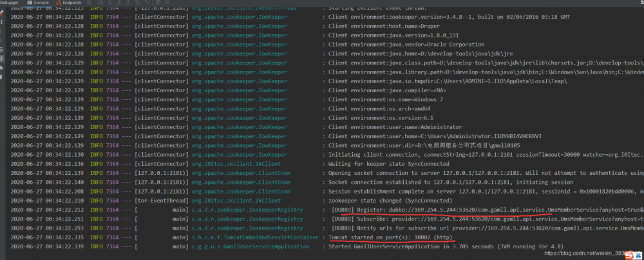Click 'Client environment:java.home' line
This screenshot has width=644, height=260.
[420, 54]
